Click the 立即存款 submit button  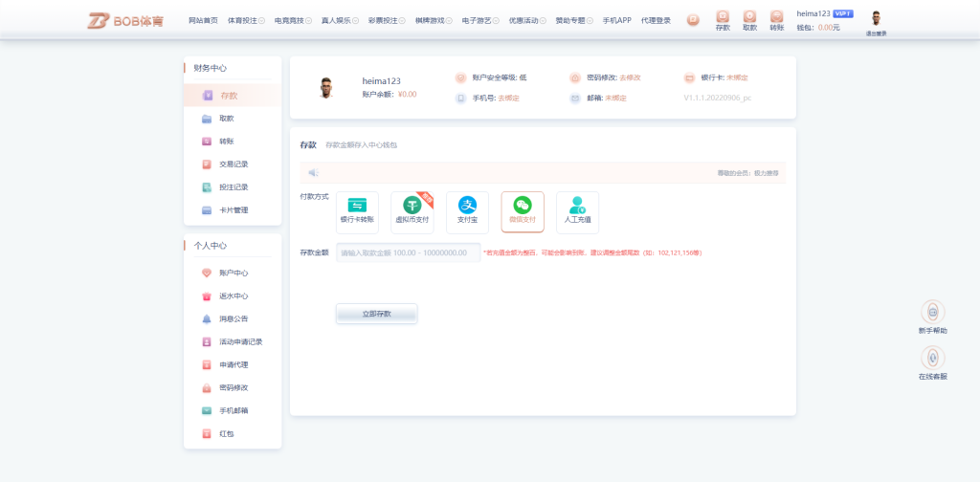coord(376,314)
